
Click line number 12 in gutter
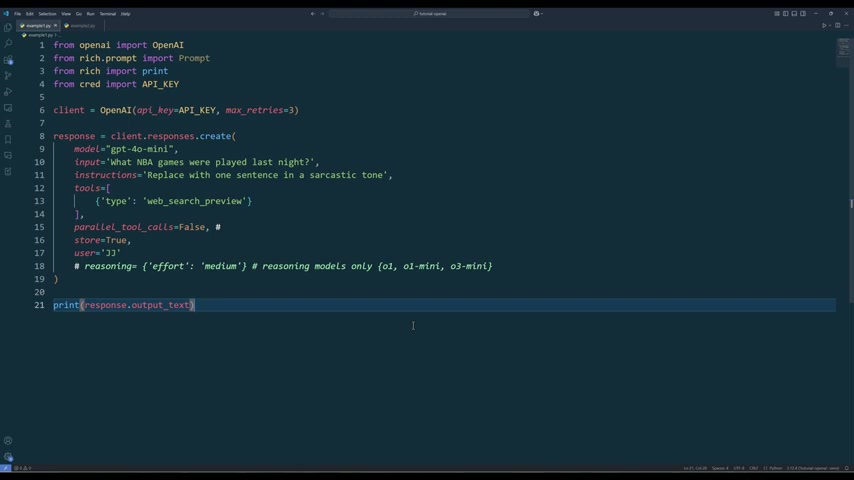pos(39,188)
